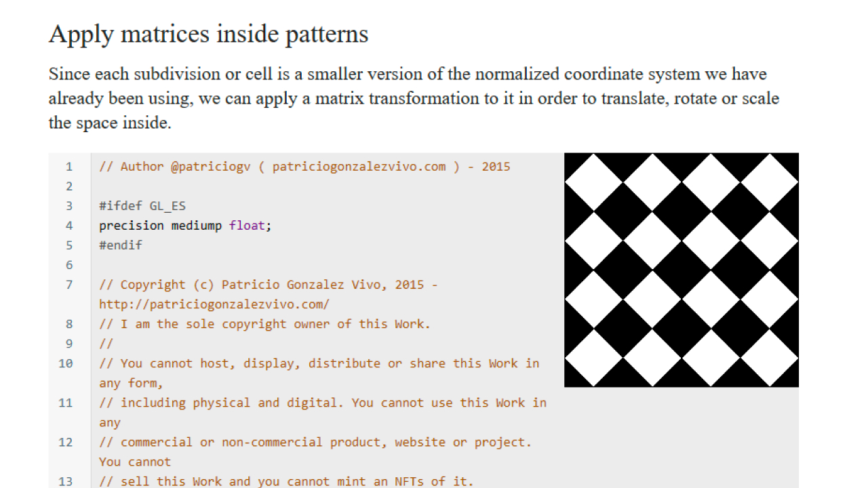Select line number 4 in the gutter

click(x=68, y=226)
